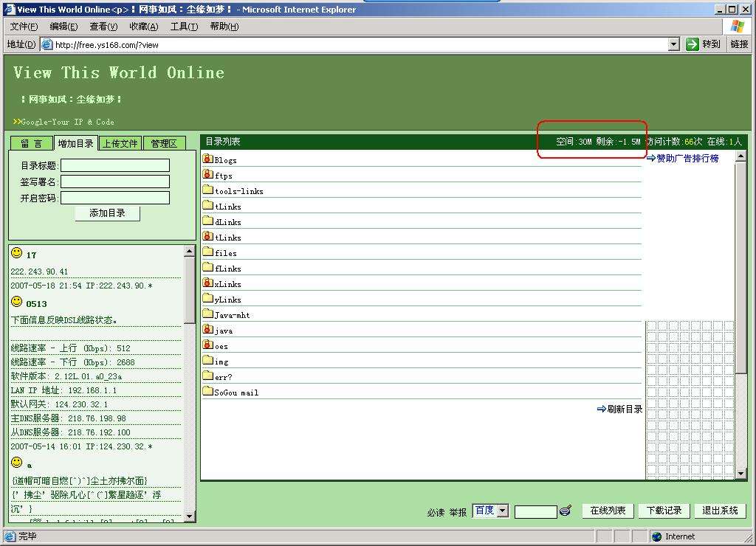Switch to the 管理区 tab
This screenshot has height=546, width=756.
[164, 143]
